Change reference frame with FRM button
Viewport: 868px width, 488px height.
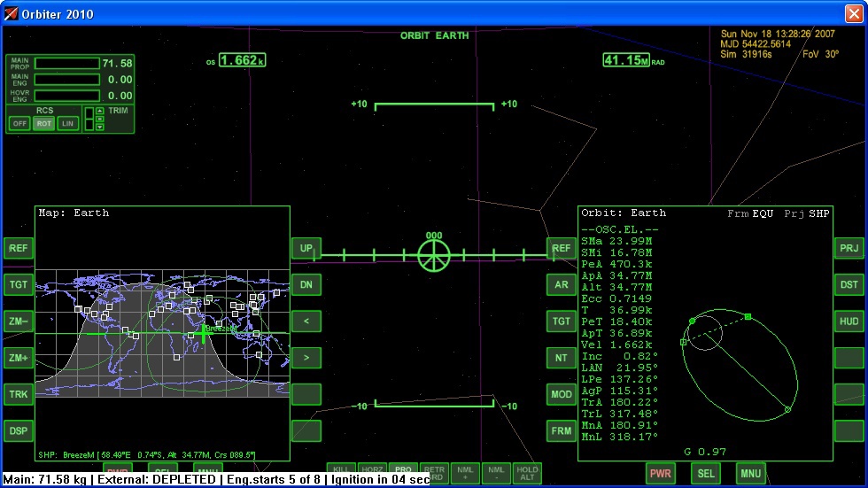click(562, 430)
